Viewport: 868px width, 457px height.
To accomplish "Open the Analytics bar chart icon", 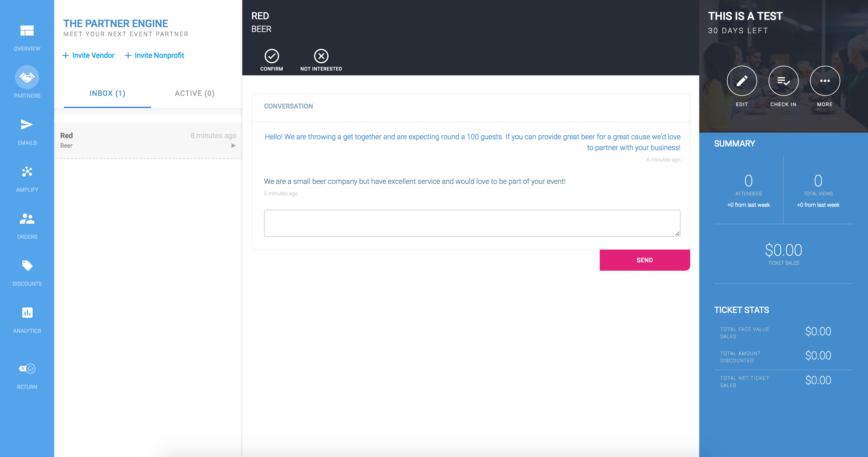I will [27, 313].
